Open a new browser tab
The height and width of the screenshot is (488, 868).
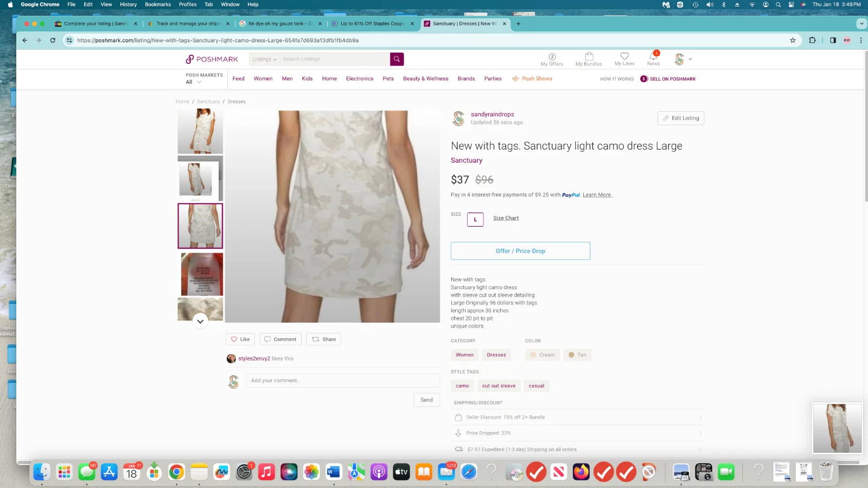[x=518, y=24]
